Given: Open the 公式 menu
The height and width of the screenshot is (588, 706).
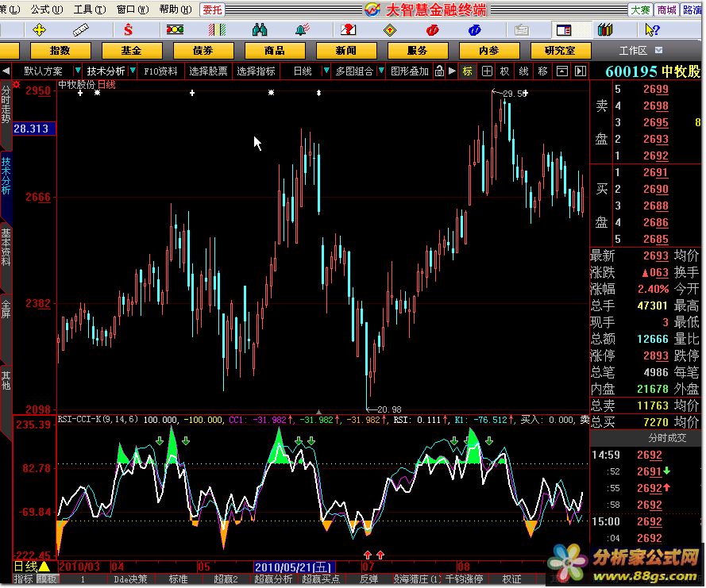Looking at the screenshot, I should point(46,9).
